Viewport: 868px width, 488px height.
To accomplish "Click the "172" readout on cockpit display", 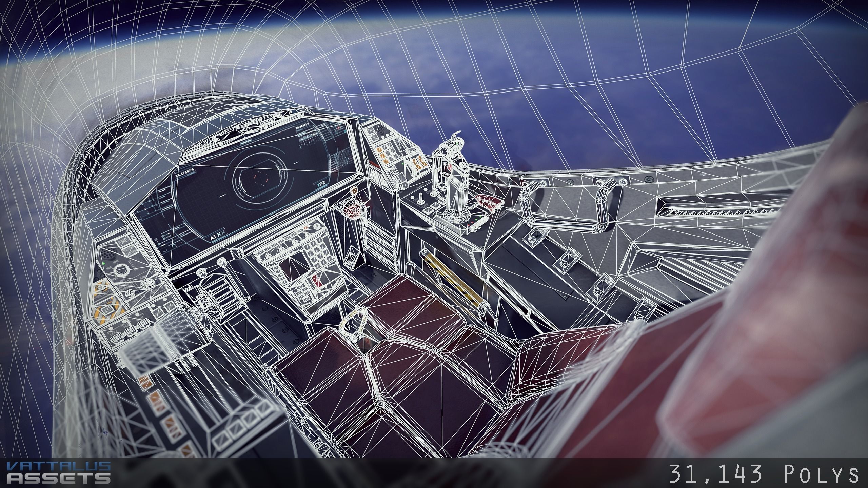I will pos(322,184).
